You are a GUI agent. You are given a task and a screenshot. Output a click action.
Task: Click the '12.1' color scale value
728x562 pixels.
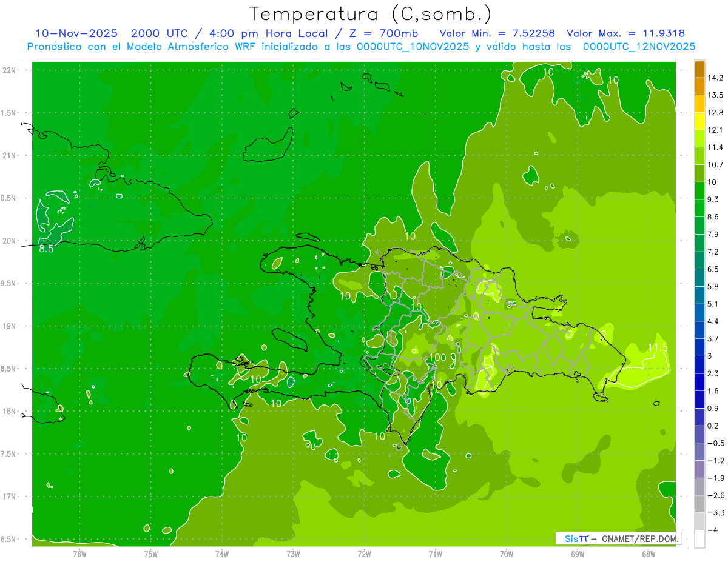pyautogui.click(x=715, y=130)
